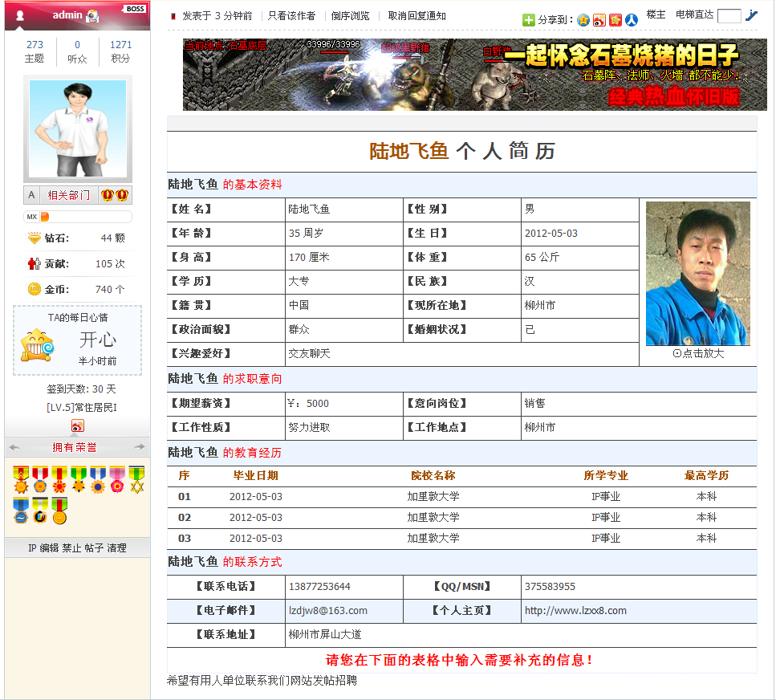Click the gold coin icon beside 金币
This screenshot has height=700, width=776.
33,289
